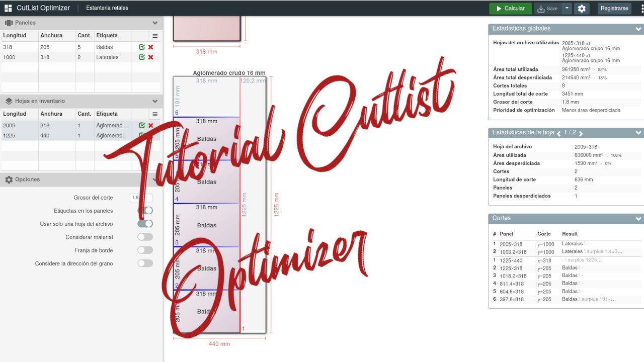Click the Estanteria retales project name
This screenshot has width=644, height=362.
pyautogui.click(x=107, y=8)
